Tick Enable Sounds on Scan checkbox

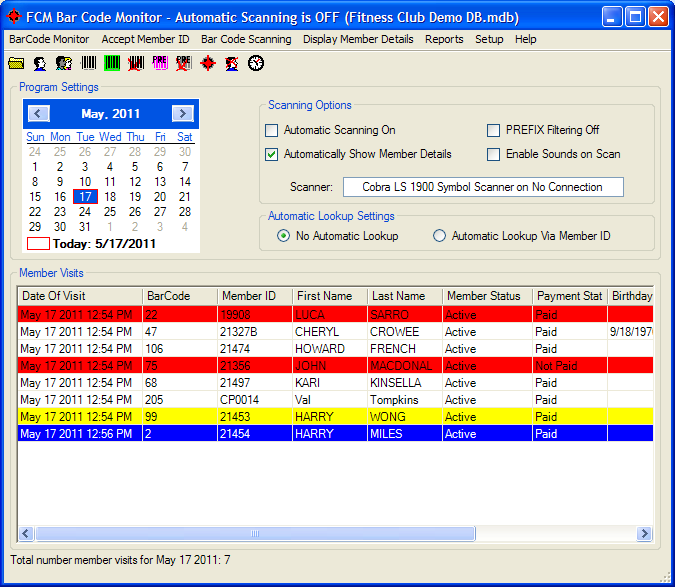[x=494, y=154]
